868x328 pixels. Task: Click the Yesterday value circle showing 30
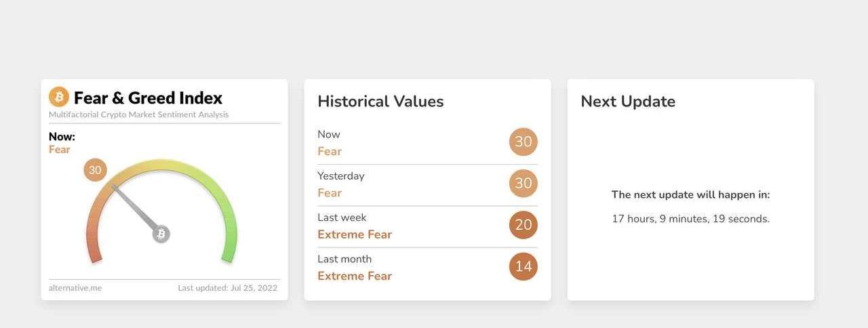(x=524, y=184)
